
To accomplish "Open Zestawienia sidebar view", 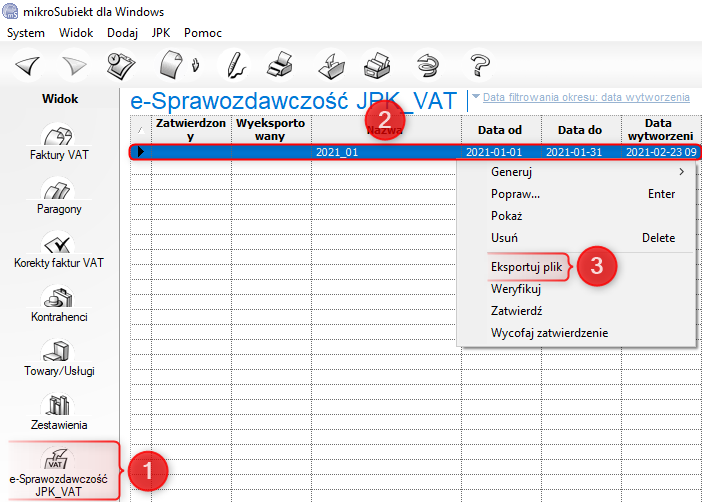I will (x=59, y=412).
